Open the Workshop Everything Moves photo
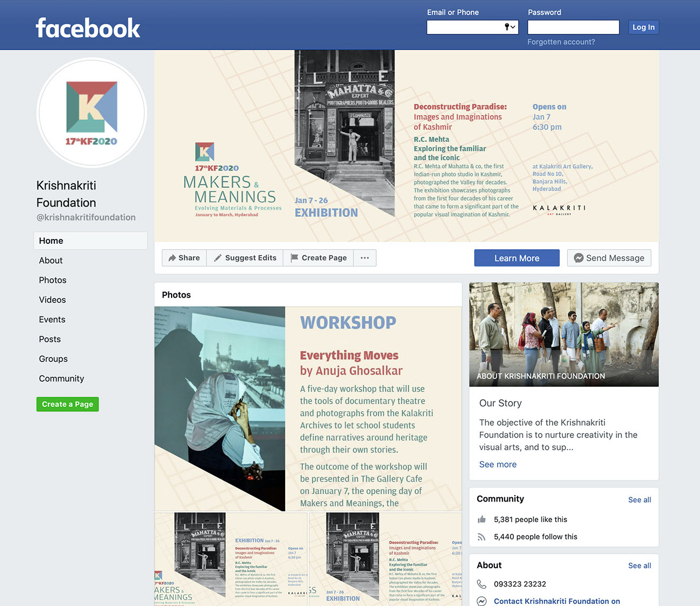 pyautogui.click(x=308, y=408)
